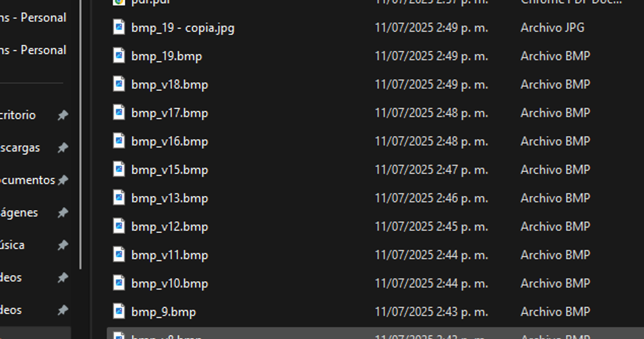Click the bmp_v11.bmp file icon
Screen dimensions: 644x339
pyautogui.click(x=118, y=255)
